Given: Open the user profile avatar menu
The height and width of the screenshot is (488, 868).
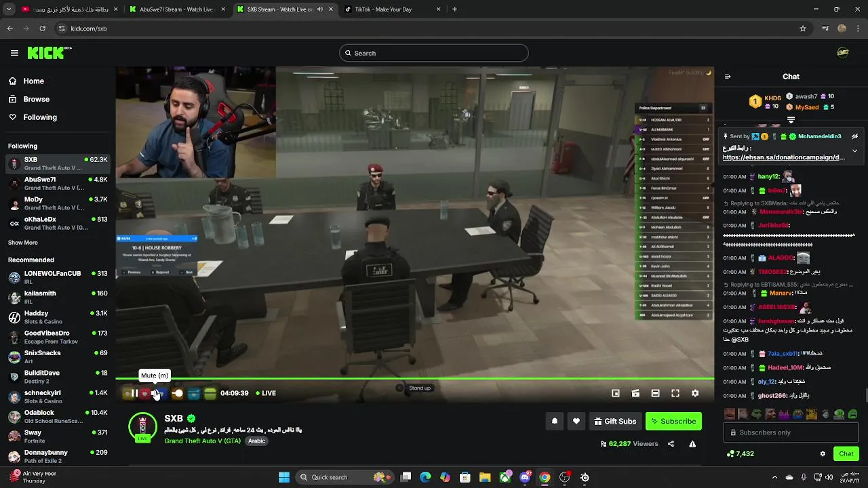Looking at the screenshot, I should (x=843, y=53).
